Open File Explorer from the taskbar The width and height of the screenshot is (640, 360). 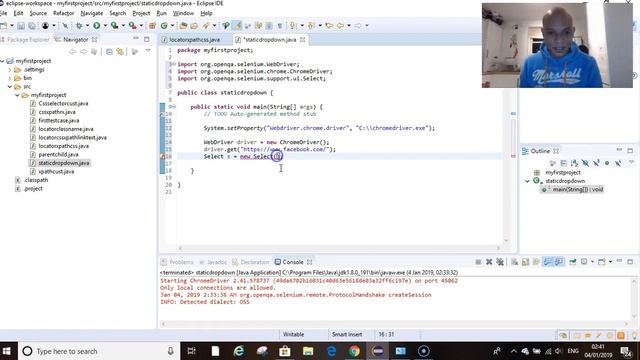[308, 351]
